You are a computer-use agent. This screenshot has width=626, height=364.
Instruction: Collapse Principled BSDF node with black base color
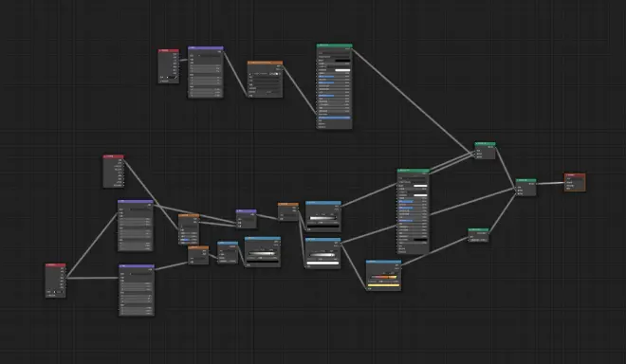(319, 45)
